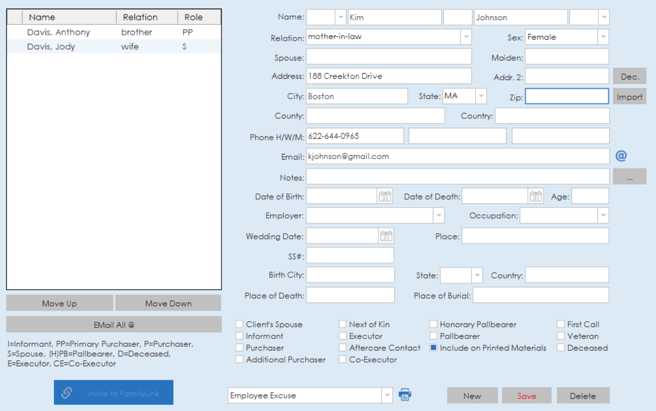Open the Wedding Date calendar picker
The height and width of the screenshot is (411, 656).
[x=385, y=236]
